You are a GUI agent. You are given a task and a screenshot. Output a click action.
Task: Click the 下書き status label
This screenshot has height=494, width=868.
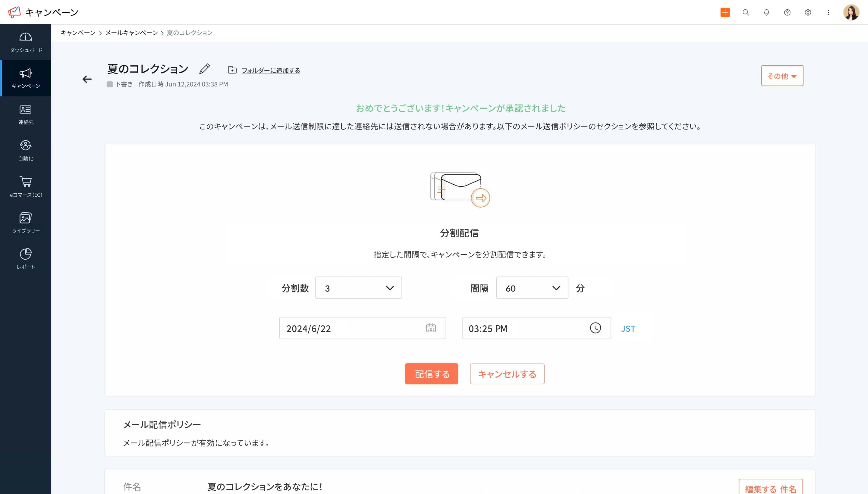[x=123, y=84]
